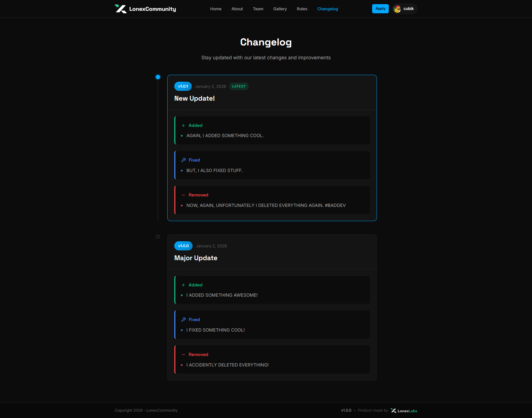Click the wrench icon beside Fixed in v1.0.0
532x418 pixels.
[x=183, y=320]
